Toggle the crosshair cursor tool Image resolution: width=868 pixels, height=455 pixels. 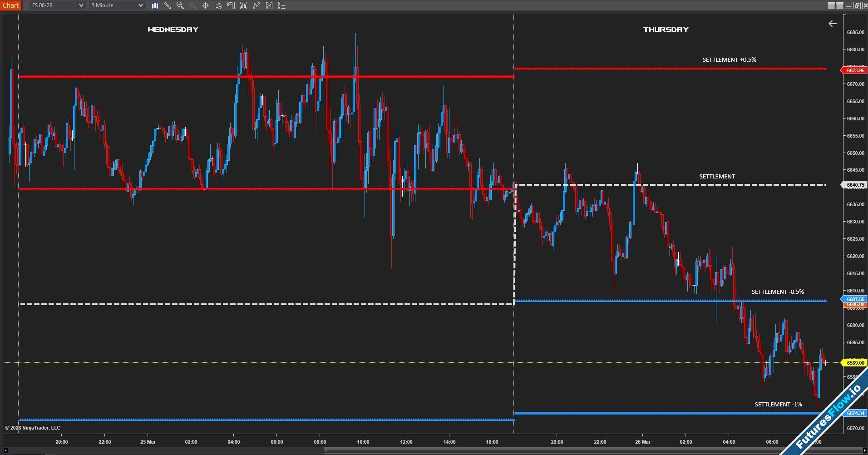pyautogui.click(x=205, y=5)
